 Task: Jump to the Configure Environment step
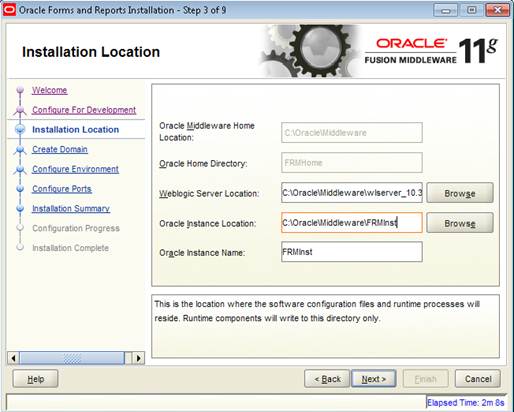click(75, 169)
